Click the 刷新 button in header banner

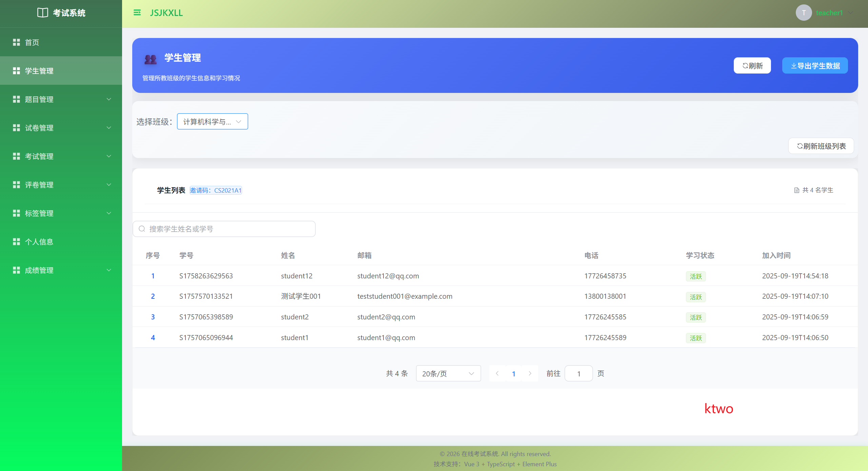752,66
